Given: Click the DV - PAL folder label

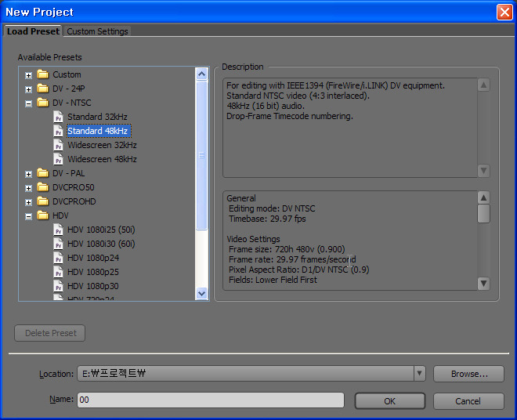Looking at the screenshot, I should [x=69, y=173].
